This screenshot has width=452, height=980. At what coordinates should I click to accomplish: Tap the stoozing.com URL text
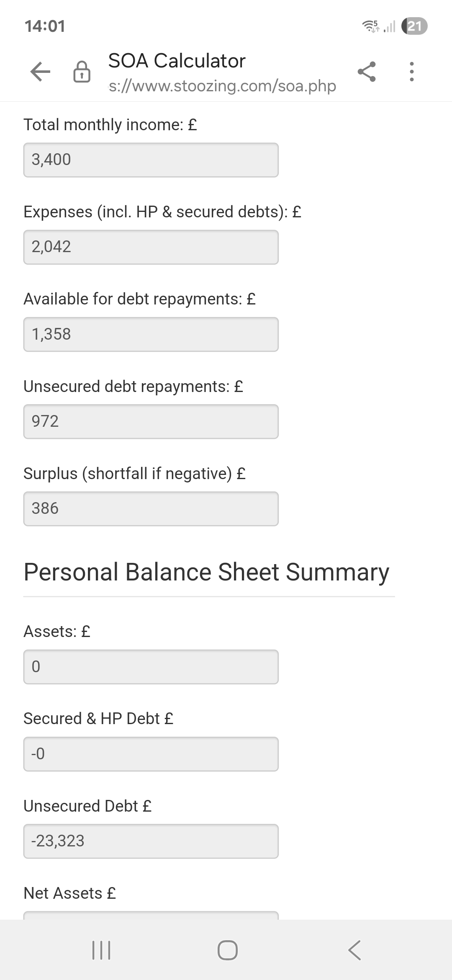(x=222, y=86)
